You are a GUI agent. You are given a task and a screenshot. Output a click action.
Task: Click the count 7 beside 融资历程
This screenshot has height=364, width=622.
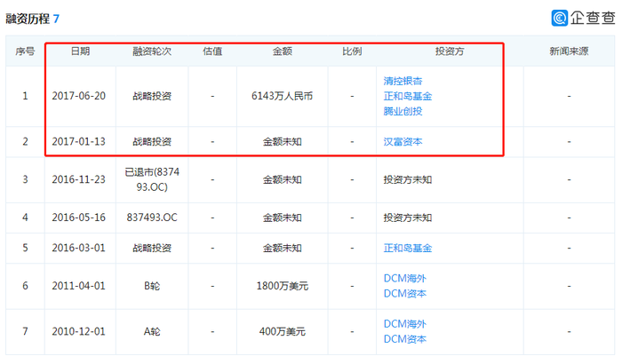click(x=56, y=19)
